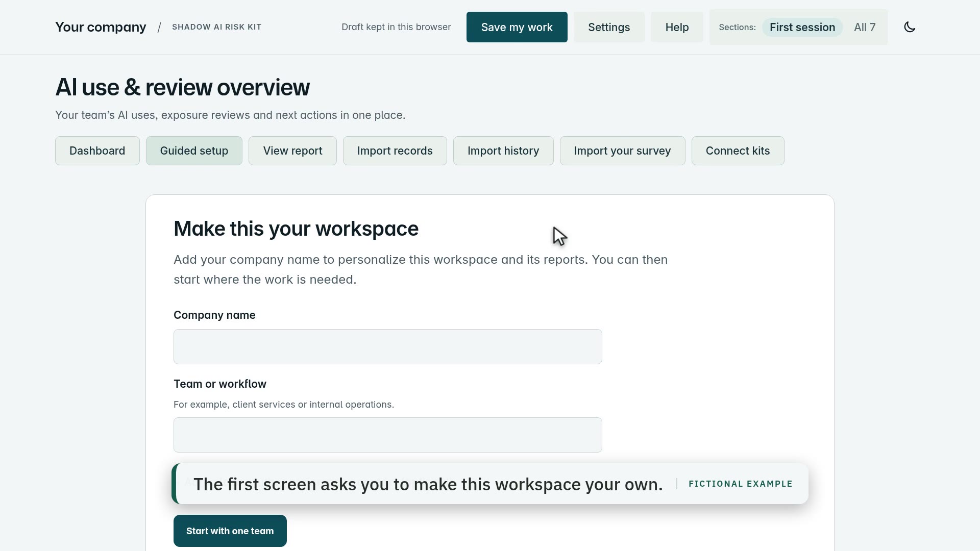Click the Draft kept in this browser text

click(396, 27)
